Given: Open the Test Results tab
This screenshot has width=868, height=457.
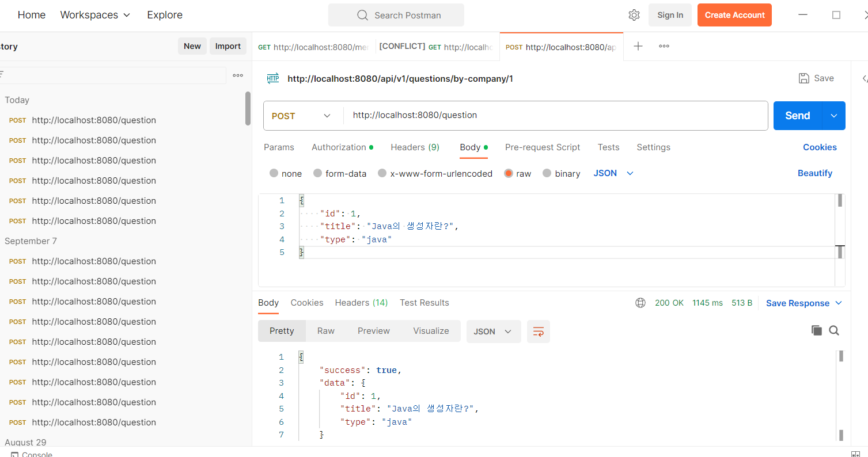Looking at the screenshot, I should tap(424, 303).
